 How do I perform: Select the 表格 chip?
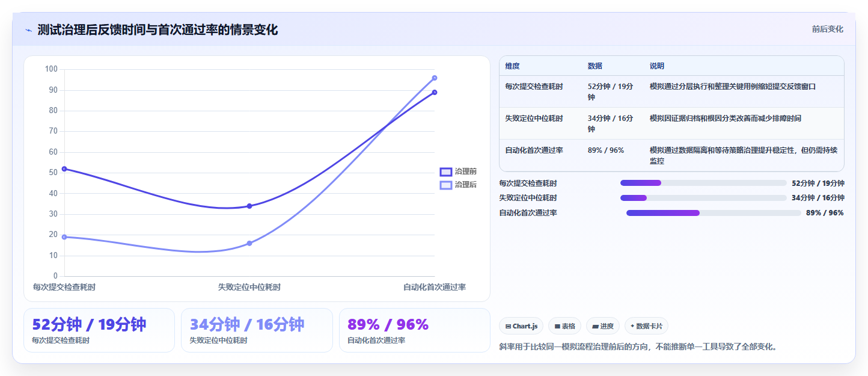click(x=564, y=326)
